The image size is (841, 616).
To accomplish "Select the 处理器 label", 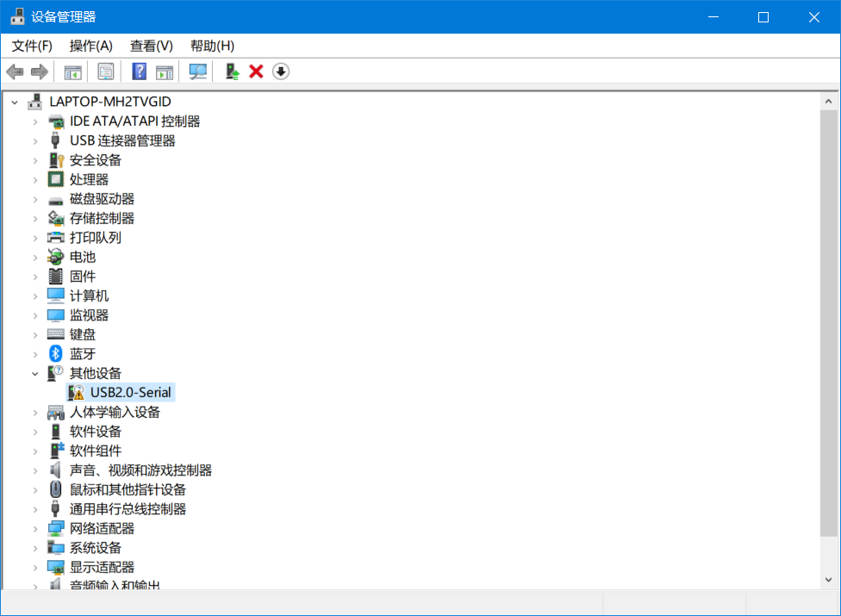I will point(89,179).
